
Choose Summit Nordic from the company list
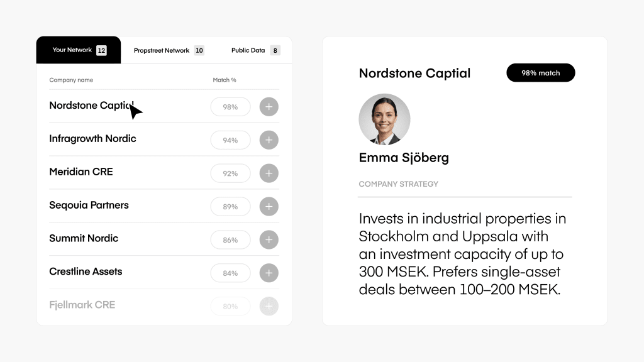[x=84, y=238]
